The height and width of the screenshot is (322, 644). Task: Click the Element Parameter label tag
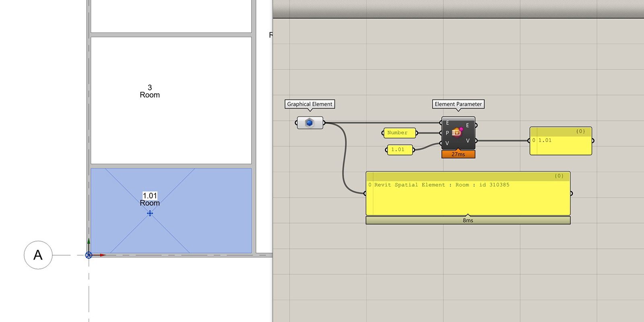coord(458,104)
